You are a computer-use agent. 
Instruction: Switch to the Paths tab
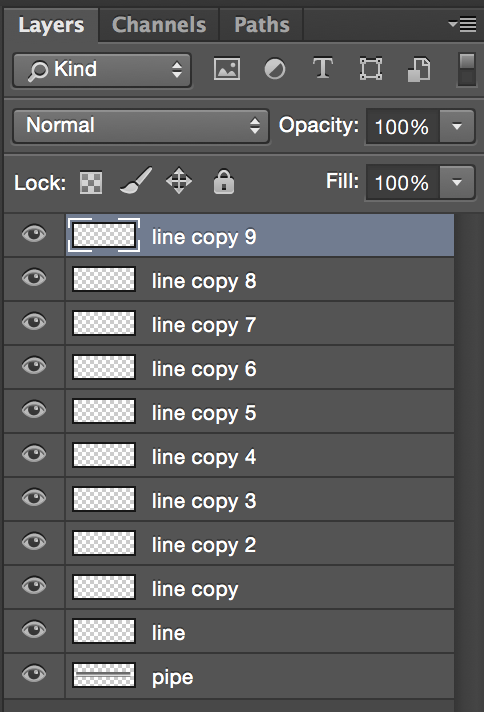(x=262, y=25)
